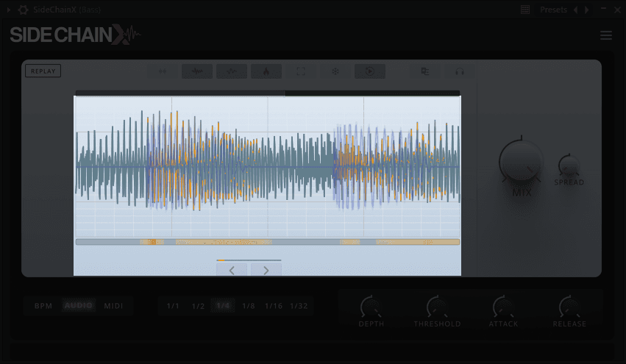Click the THRESHOLD knob
This screenshot has height=364, width=626.
(437, 307)
